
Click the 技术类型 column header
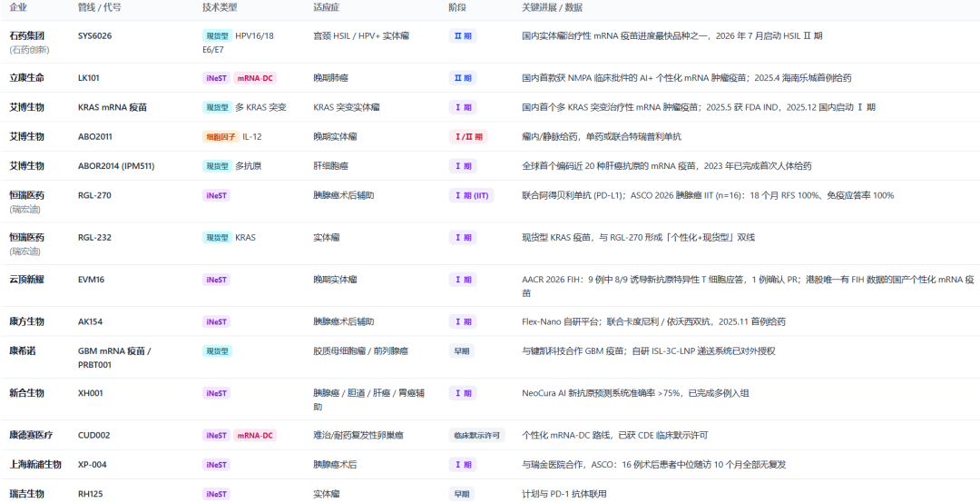click(x=220, y=7)
